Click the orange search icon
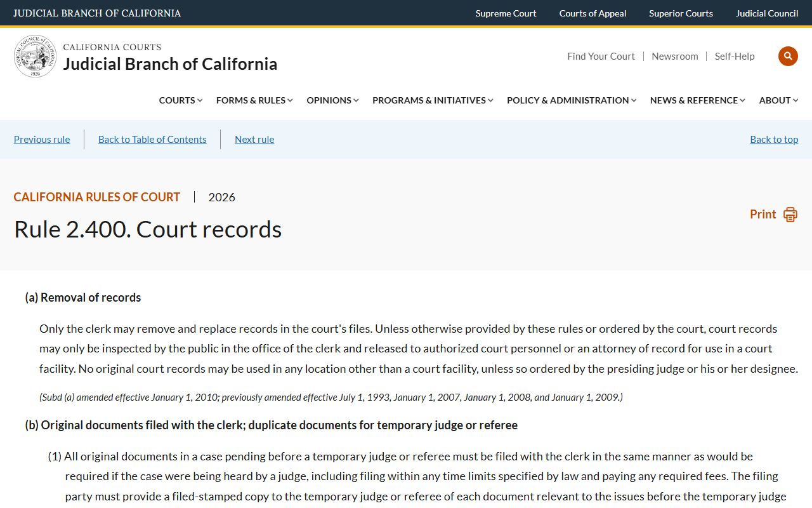The width and height of the screenshot is (812, 508). click(x=788, y=56)
